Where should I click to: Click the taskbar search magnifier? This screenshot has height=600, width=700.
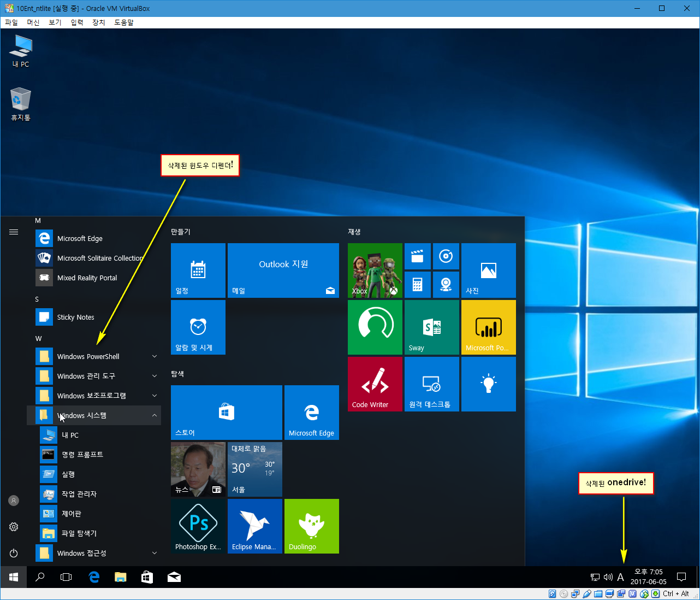[40, 577]
